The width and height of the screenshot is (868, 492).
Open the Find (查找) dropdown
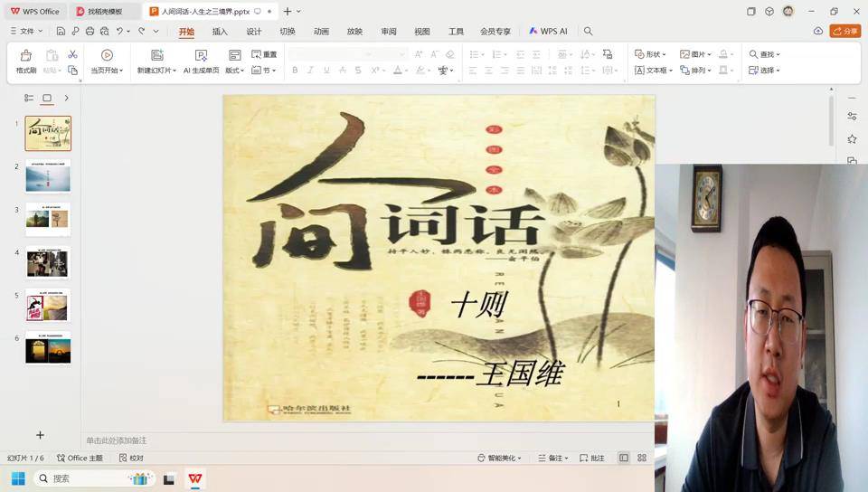[765, 54]
